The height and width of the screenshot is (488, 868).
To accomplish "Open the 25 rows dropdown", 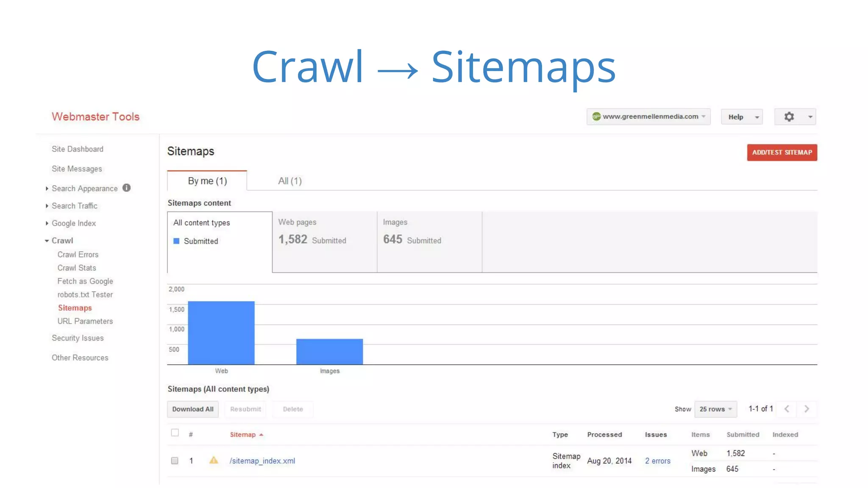I will tap(716, 409).
